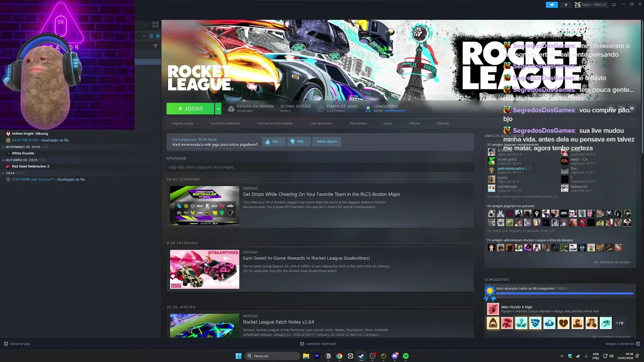
Task: Select DAVE THE DIVER in library list
Action: (40, 140)
